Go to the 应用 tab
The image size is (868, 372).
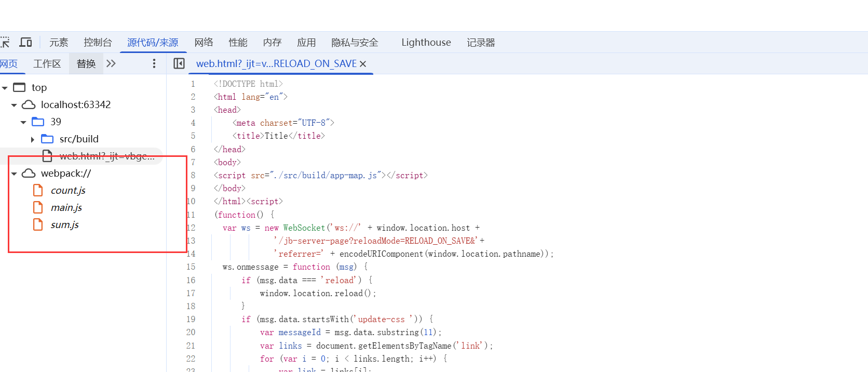point(306,42)
